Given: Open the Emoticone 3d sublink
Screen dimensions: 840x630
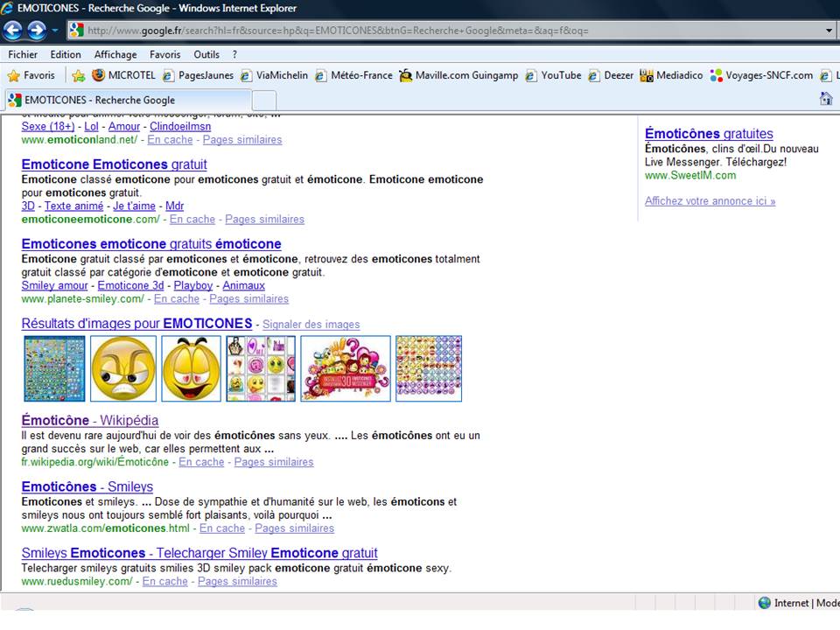Looking at the screenshot, I should pyautogui.click(x=130, y=286).
